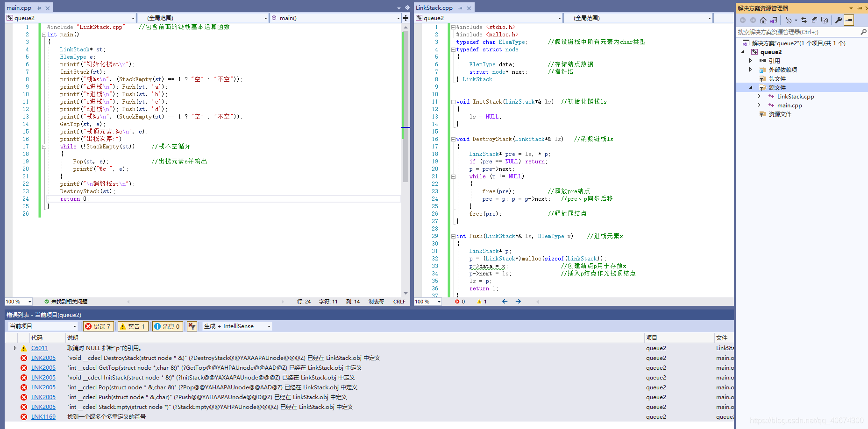Screen dimensions: 868x429
Task: Switch views icon in Solution Explorer toolbar
Action: (774, 20)
